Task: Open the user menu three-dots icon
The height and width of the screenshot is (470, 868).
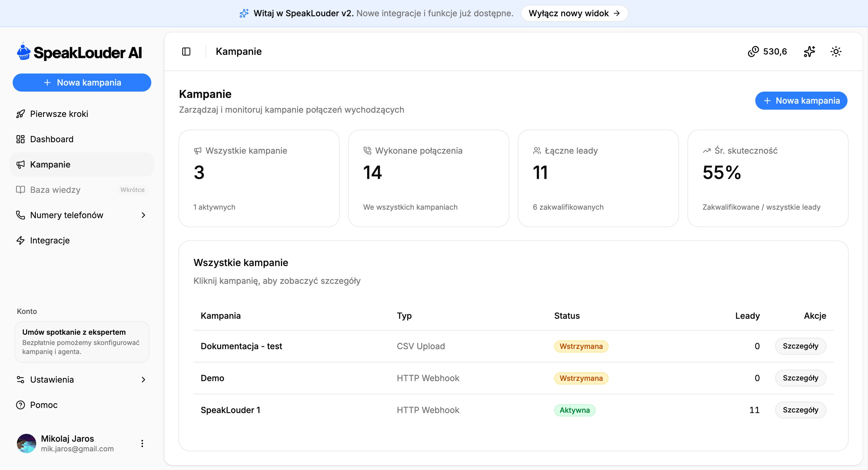Action: click(x=142, y=443)
